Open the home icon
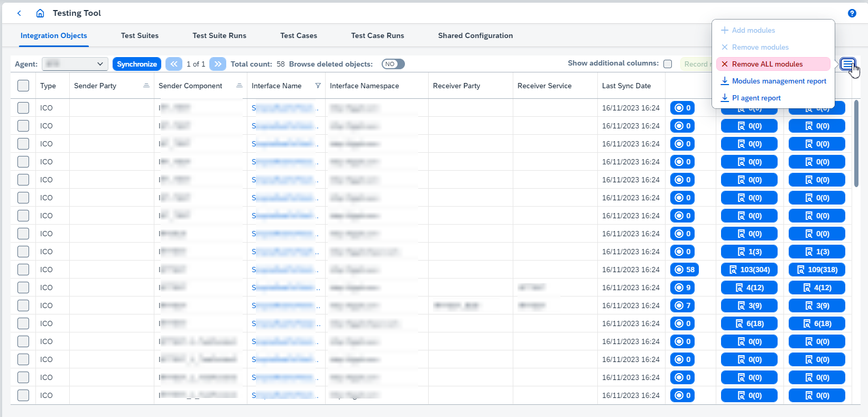868x417 pixels. [x=40, y=13]
